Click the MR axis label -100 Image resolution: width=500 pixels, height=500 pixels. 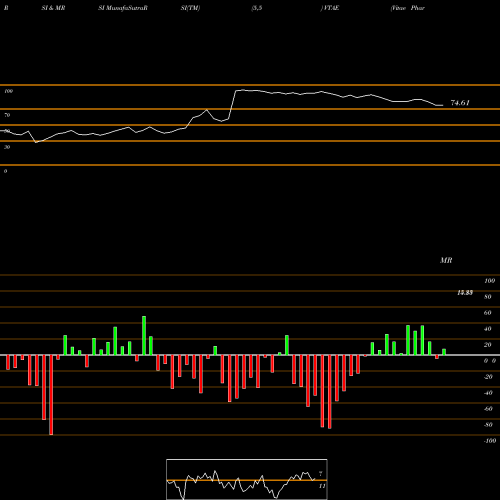tap(490, 441)
